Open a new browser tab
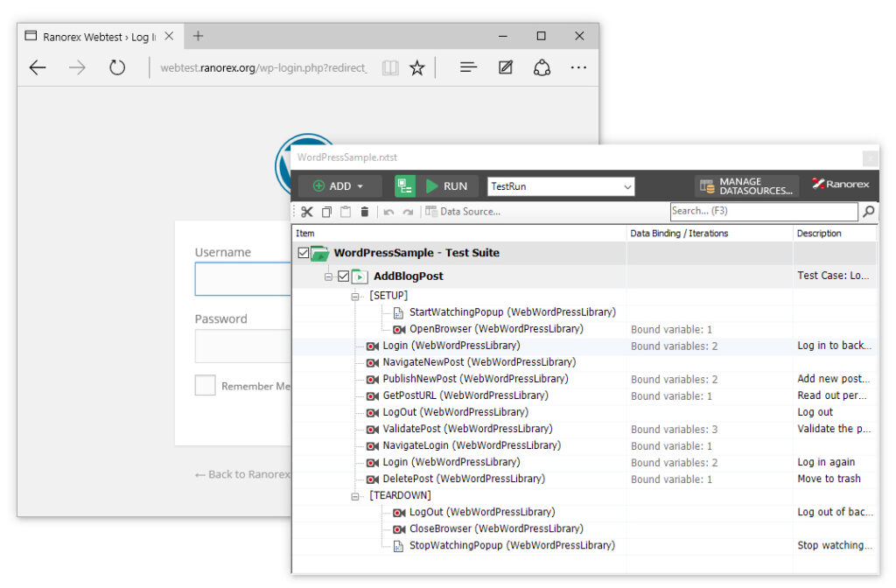The height and width of the screenshot is (588, 896). [198, 36]
